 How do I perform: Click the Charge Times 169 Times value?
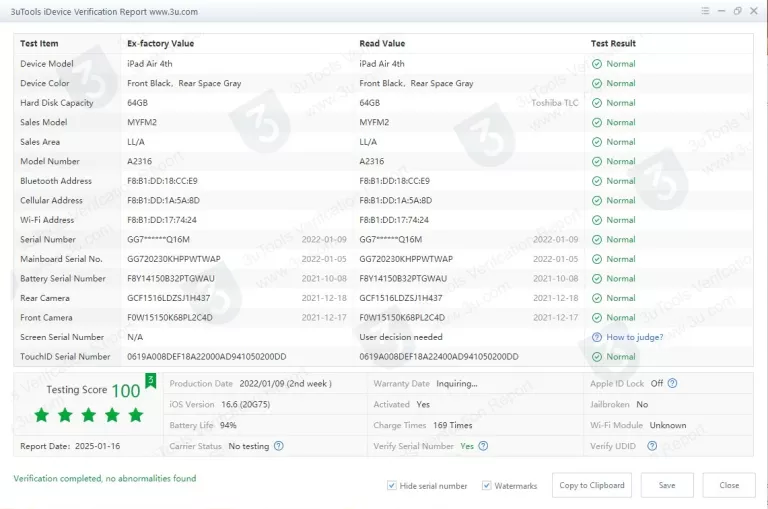coord(453,425)
